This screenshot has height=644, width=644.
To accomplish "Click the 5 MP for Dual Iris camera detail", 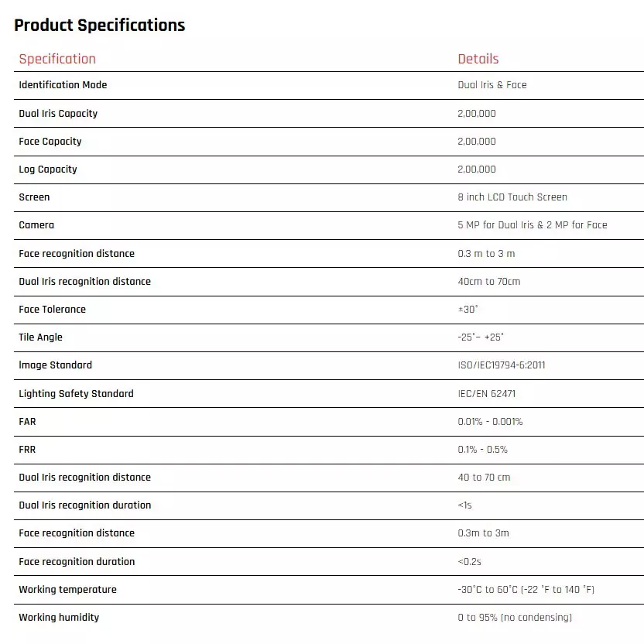I will pyautogui.click(x=533, y=225).
